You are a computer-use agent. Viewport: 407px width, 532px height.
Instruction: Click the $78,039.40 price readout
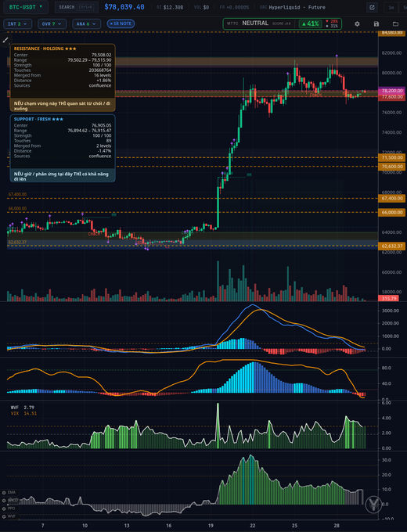pyautogui.click(x=124, y=7)
